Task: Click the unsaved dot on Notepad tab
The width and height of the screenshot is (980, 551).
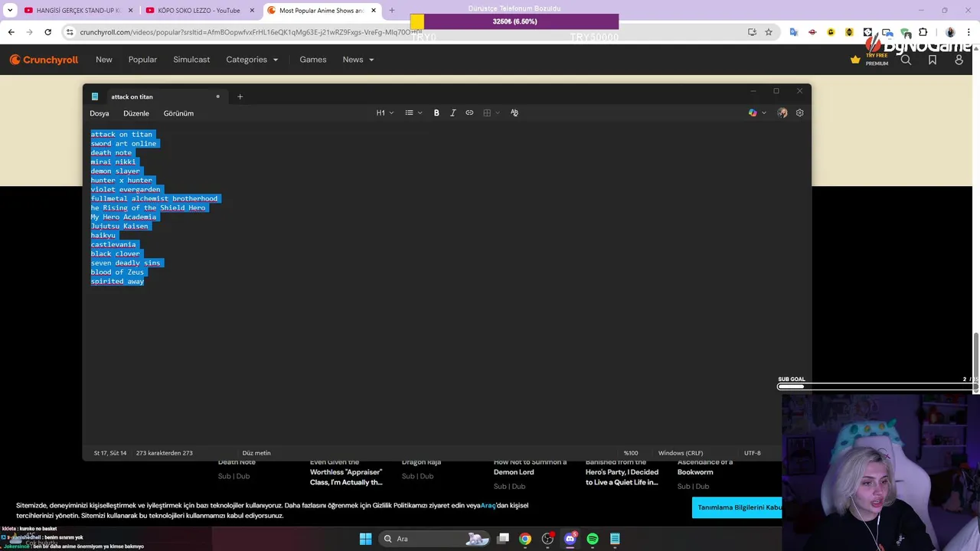Action: coord(217,96)
